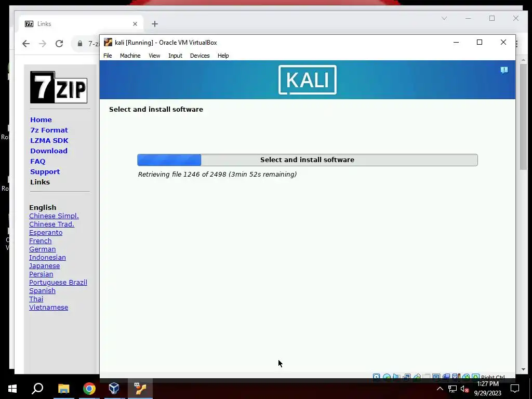Click the 7-Zip logo

(59, 87)
